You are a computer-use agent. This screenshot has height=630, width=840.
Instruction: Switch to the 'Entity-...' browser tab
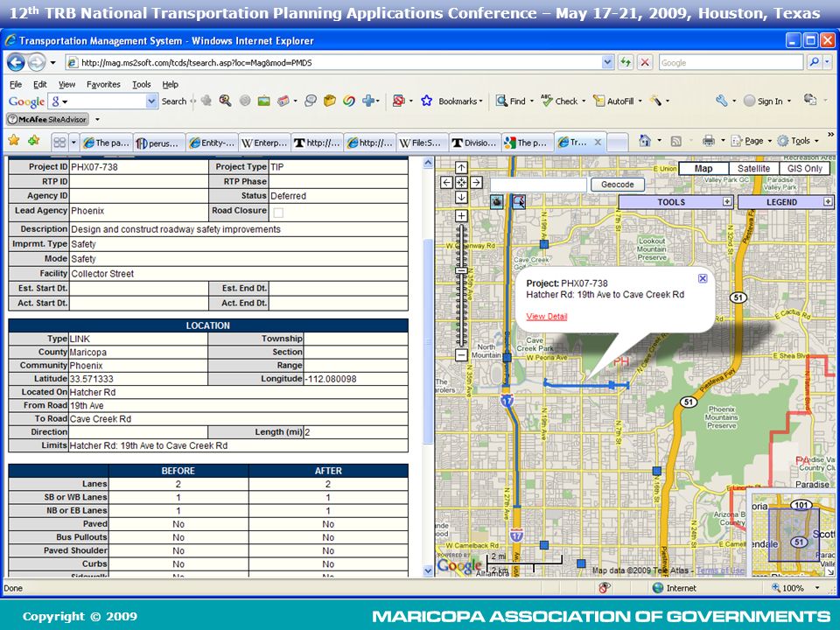pyautogui.click(x=212, y=143)
